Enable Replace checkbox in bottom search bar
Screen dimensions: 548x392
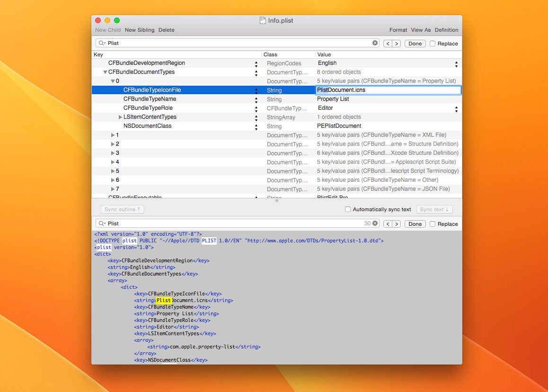click(x=433, y=224)
